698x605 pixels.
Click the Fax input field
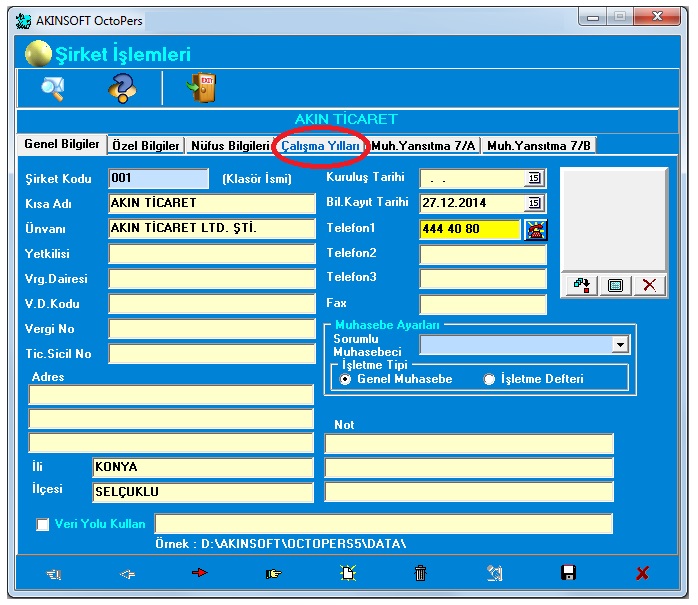click(483, 305)
